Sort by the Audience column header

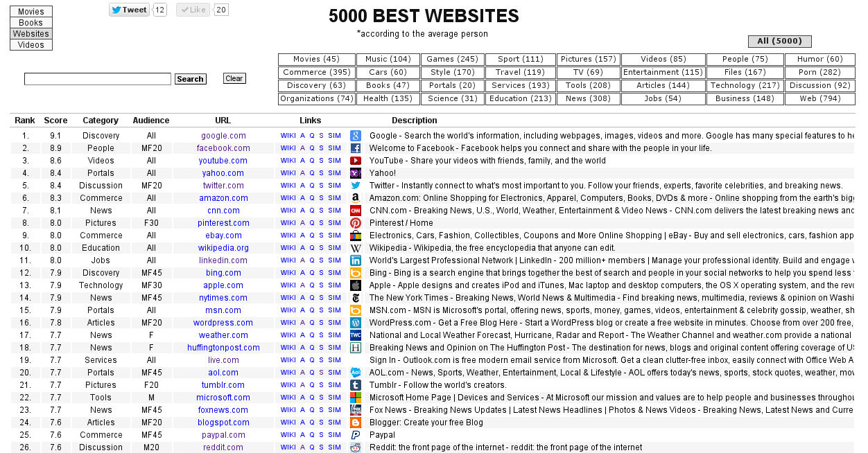coord(151,121)
